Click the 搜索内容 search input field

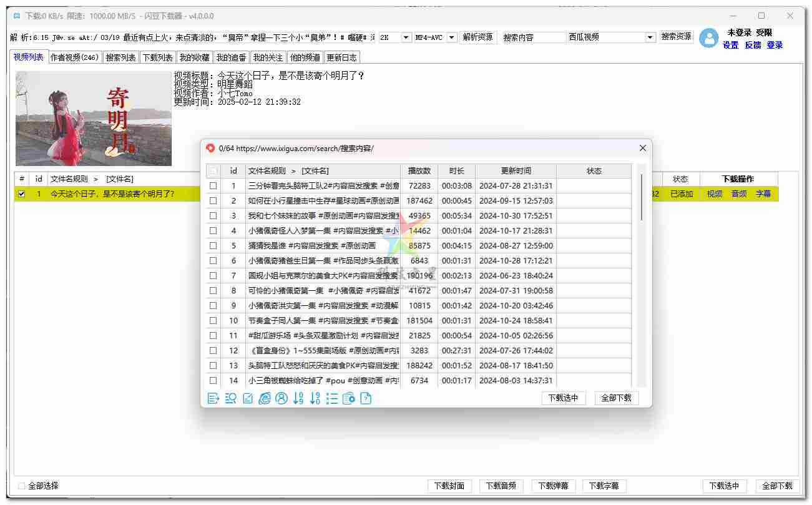533,37
